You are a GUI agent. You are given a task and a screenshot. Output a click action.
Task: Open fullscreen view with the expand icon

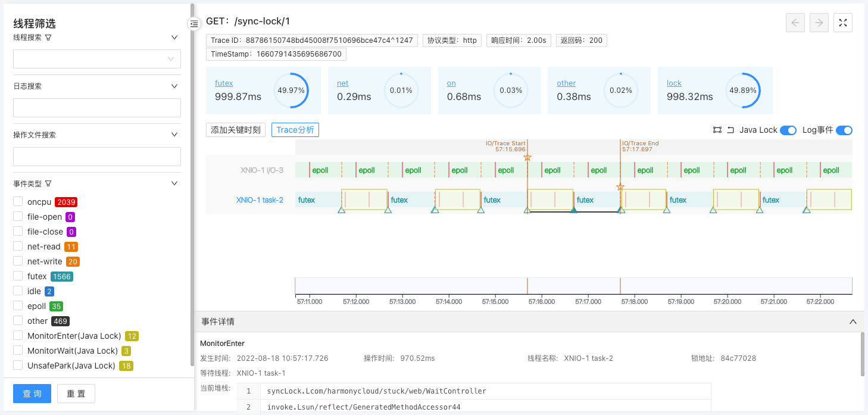[x=843, y=23]
